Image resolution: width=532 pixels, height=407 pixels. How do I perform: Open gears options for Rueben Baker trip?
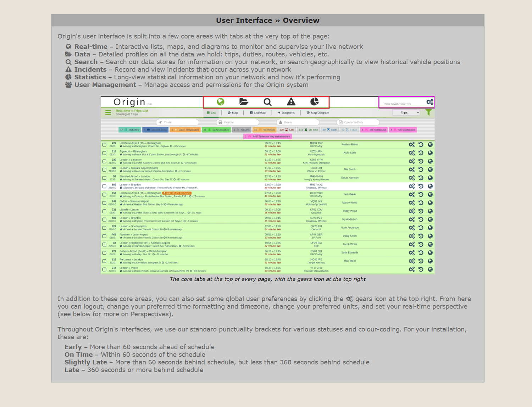point(412,145)
